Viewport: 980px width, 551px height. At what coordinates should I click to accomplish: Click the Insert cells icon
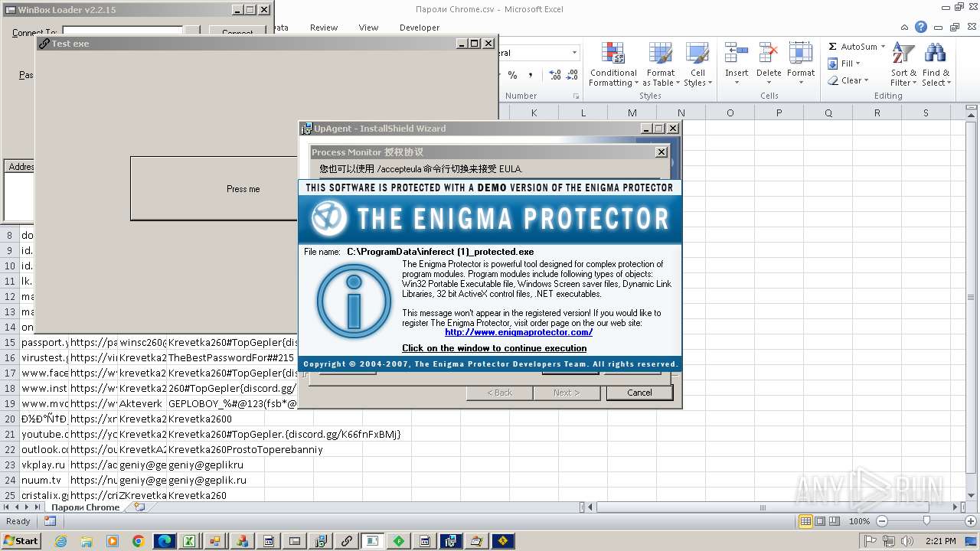737,54
